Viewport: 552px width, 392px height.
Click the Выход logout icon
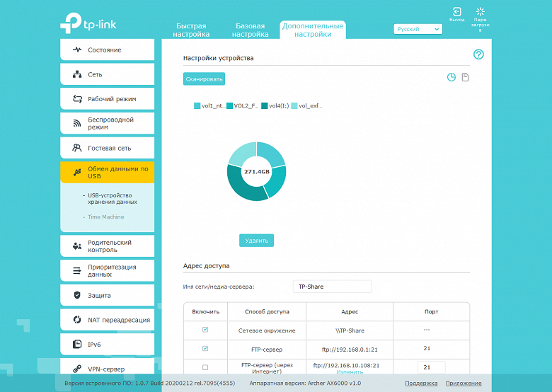(x=457, y=11)
